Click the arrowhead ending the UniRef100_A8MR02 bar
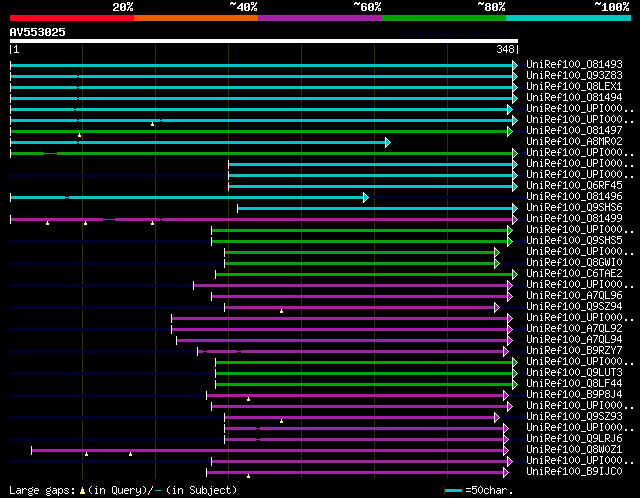 pos(388,142)
